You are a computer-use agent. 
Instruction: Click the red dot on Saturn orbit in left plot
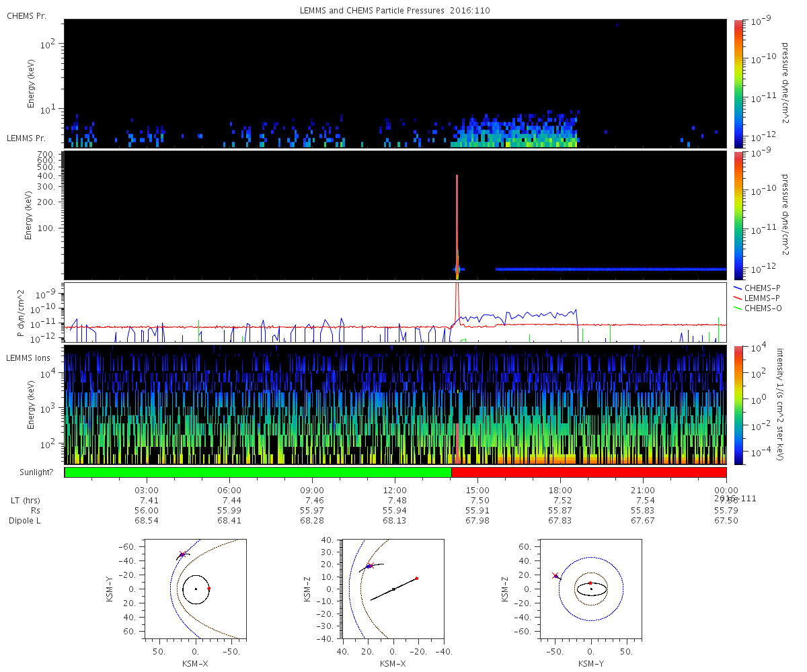[x=208, y=589]
